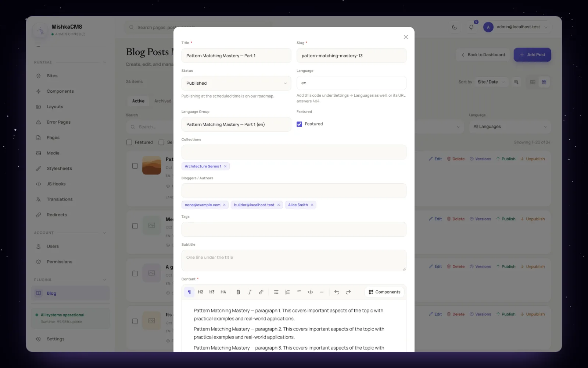This screenshot has width=588, height=368.
Task: Remove the Architecture Series 1 collection tag
Action: click(225, 166)
